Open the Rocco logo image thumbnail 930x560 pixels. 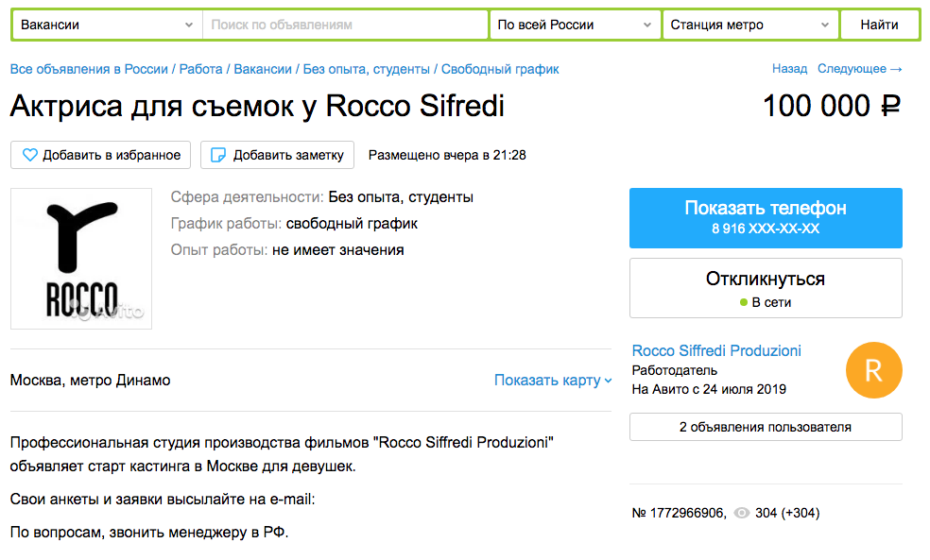[81, 259]
